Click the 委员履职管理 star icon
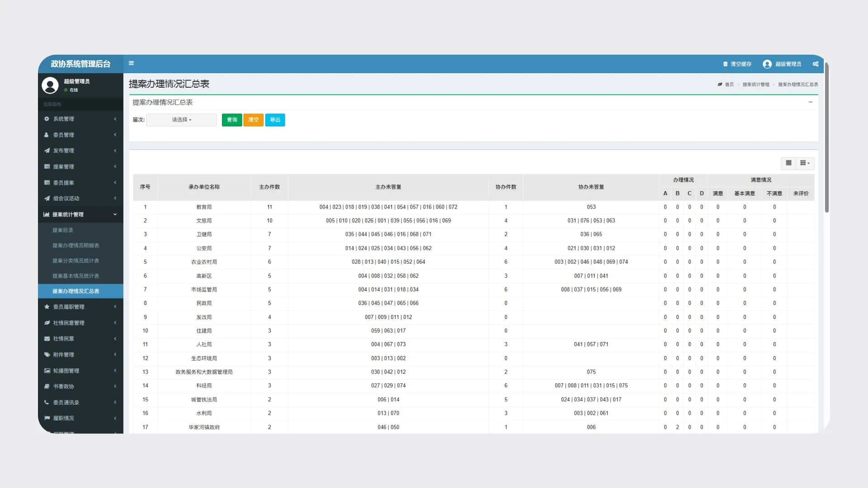868x488 pixels. [x=47, y=307]
